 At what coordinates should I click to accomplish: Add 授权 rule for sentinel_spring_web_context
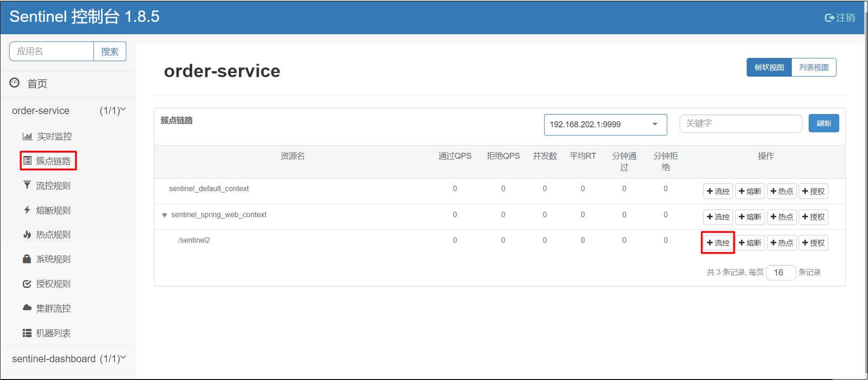click(x=813, y=217)
